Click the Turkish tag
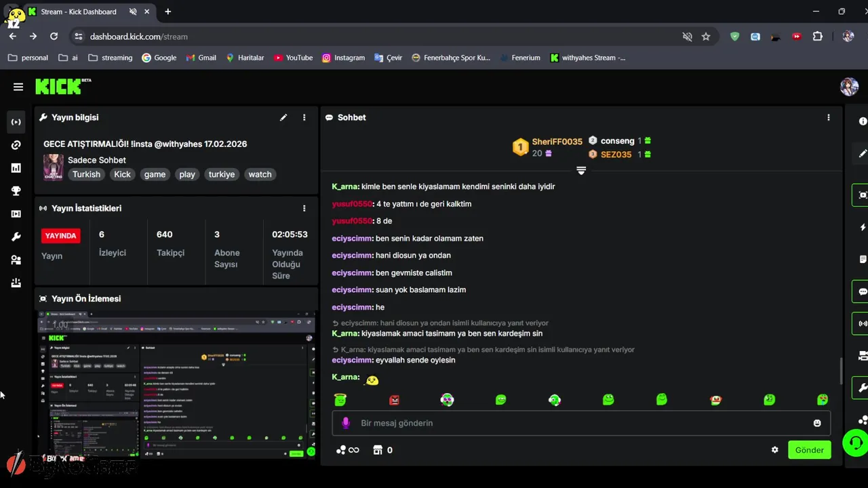This screenshot has width=868, height=488. (x=86, y=174)
